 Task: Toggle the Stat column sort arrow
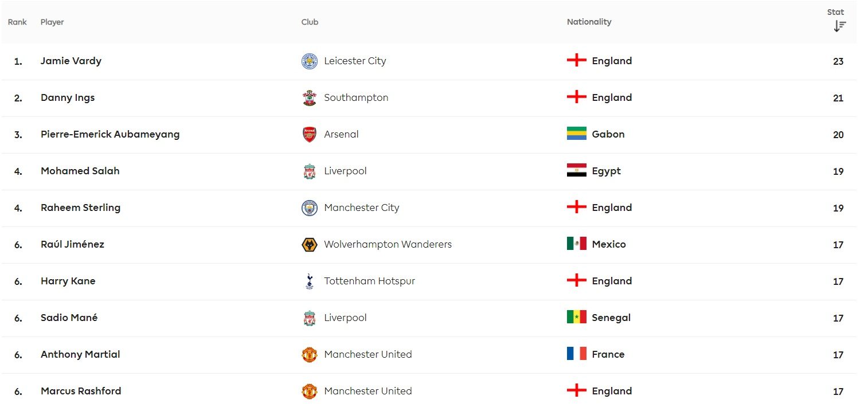click(839, 26)
